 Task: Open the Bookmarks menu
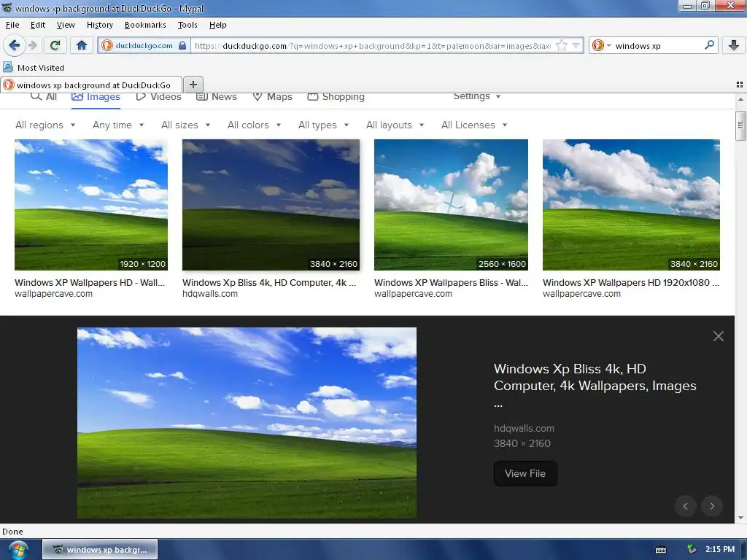pyautogui.click(x=145, y=25)
